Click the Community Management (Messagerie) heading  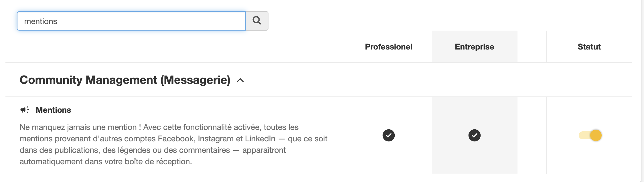pos(125,80)
